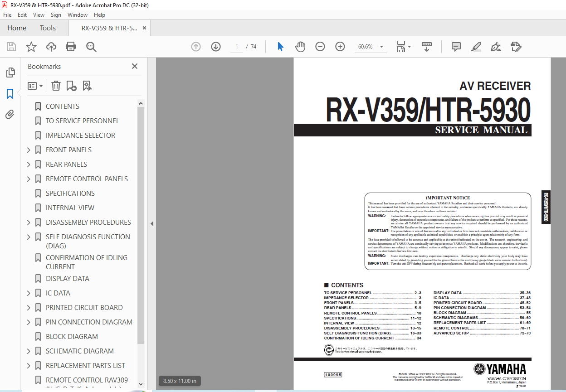The height and width of the screenshot is (392, 566).
Task: Open the Sign document pen tool
Action: tap(496, 47)
